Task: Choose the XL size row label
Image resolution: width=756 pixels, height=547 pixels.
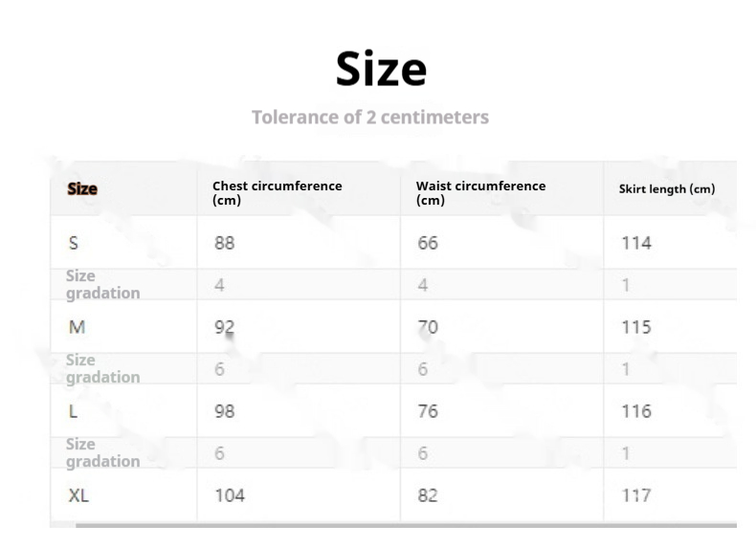Action: point(78,495)
